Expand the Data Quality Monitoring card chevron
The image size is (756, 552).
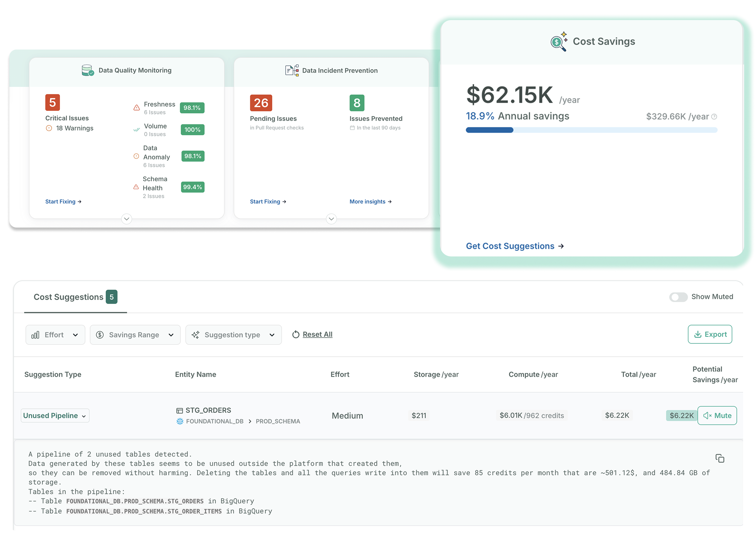(126, 219)
